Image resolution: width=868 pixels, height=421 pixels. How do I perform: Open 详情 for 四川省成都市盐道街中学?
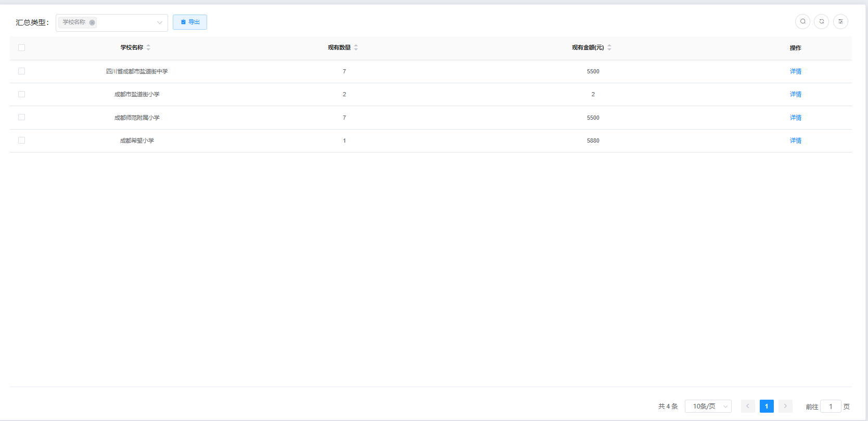pos(795,71)
